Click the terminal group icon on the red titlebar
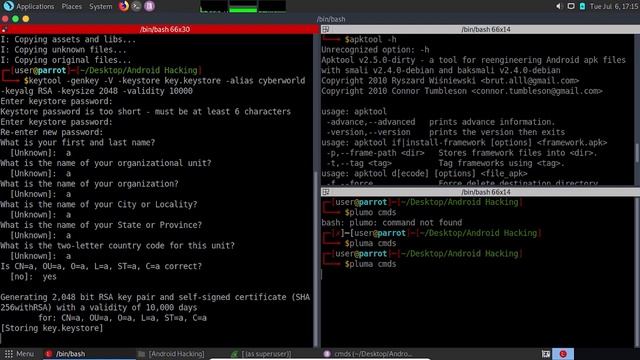This screenshot has height=360, width=640. pyautogui.click(x=4, y=29)
